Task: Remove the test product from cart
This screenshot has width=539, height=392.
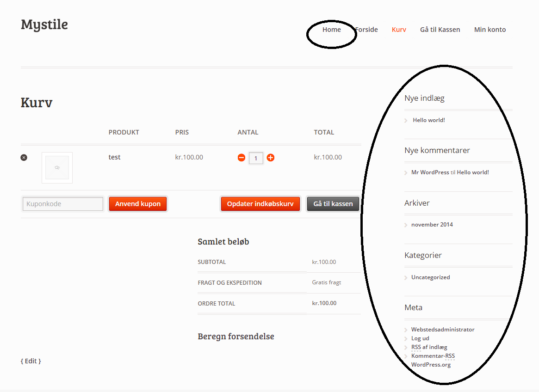Action: point(24,158)
